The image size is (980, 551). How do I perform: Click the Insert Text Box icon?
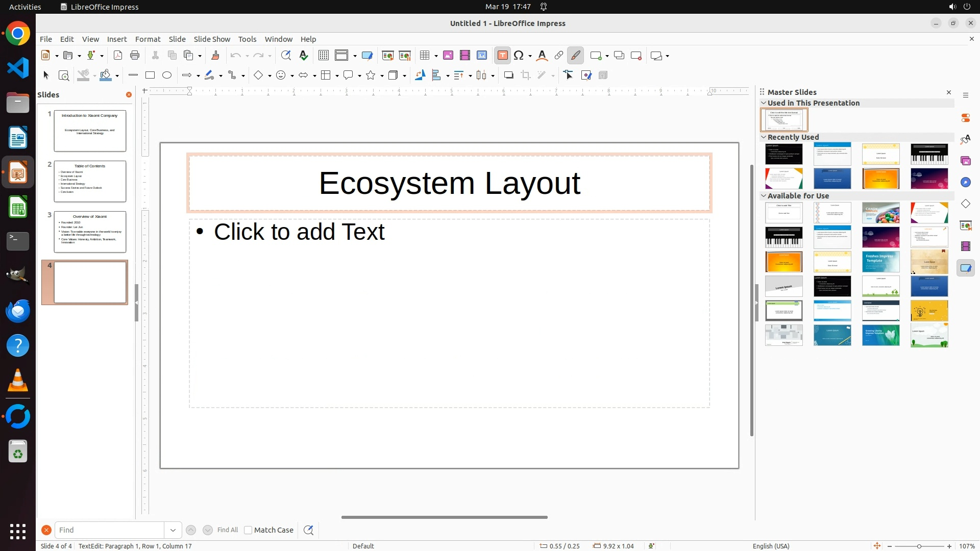click(x=502, y=56)
